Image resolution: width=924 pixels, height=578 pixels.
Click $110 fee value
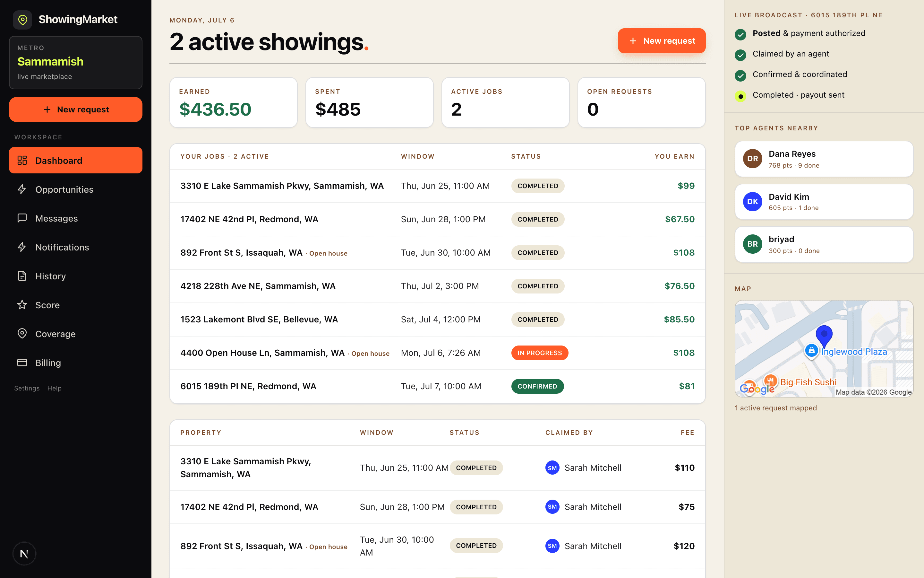[684, 468]
